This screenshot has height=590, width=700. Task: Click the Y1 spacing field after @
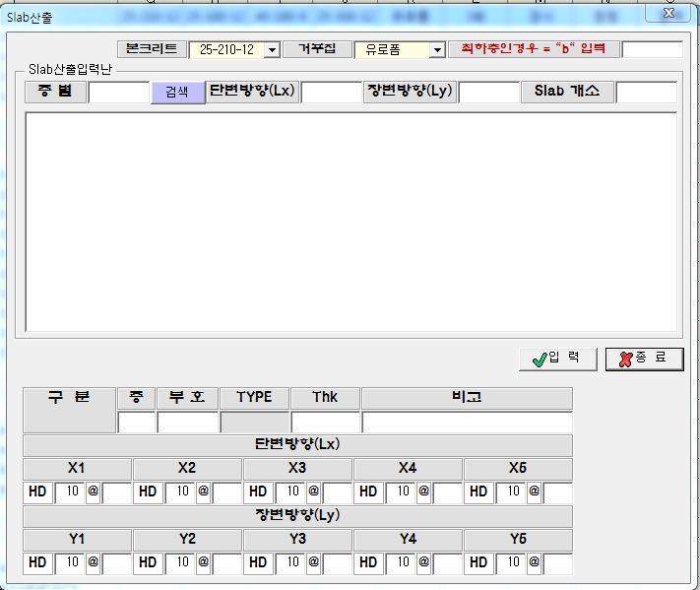tap(117, 563)
